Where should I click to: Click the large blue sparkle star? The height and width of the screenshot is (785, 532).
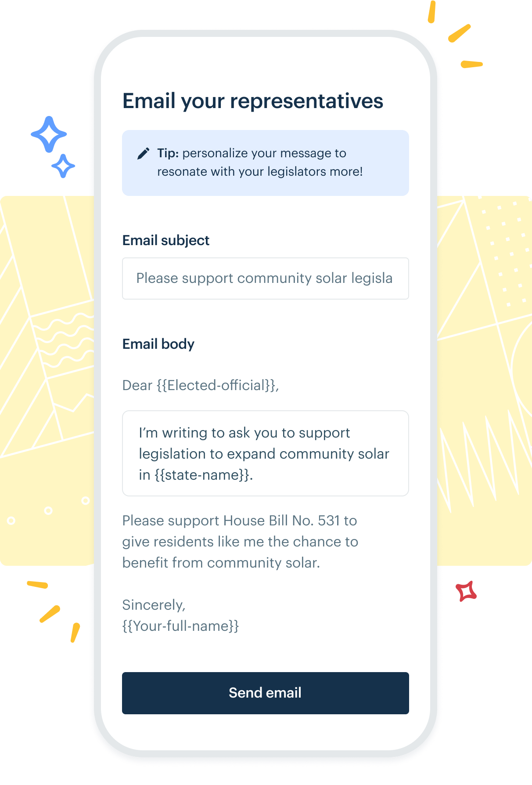(x=49, y=134)
